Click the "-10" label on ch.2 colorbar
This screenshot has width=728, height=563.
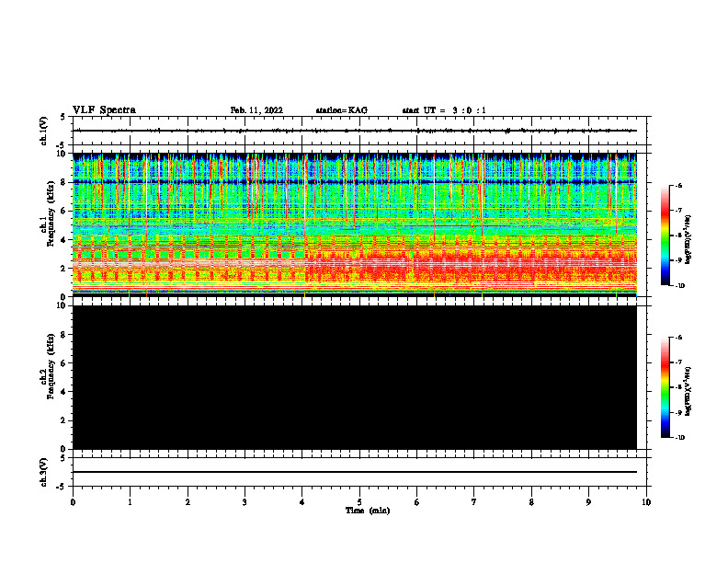tap(679, 438)
